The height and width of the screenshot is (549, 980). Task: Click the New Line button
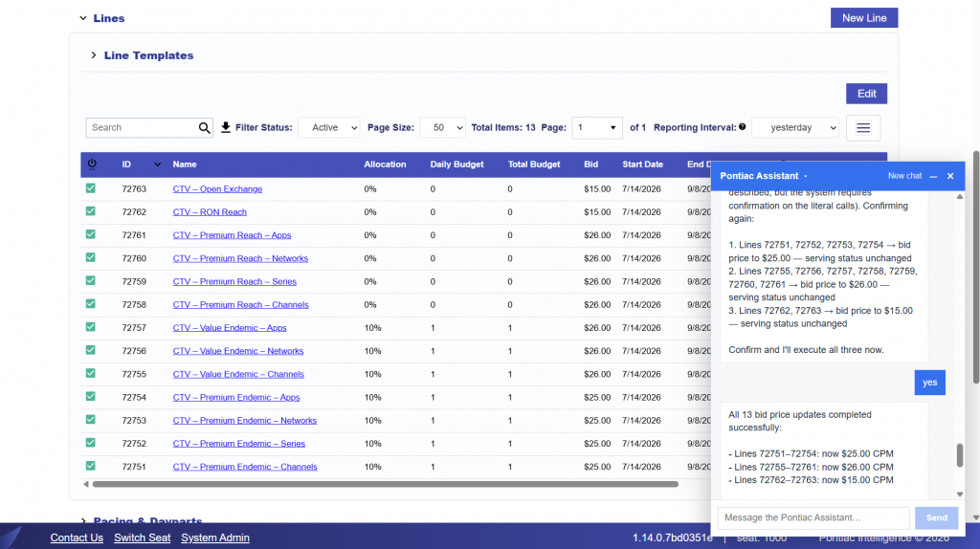click(x=864, y=18)
